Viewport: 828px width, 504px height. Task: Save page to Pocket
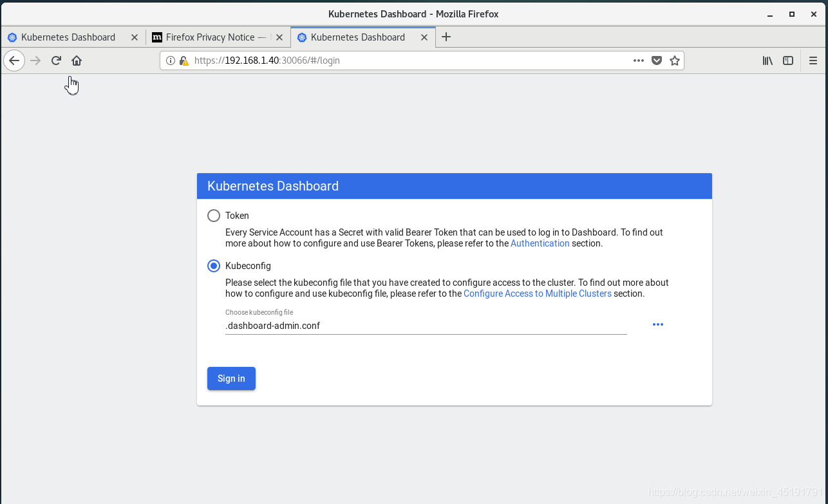tap(657, 61)
